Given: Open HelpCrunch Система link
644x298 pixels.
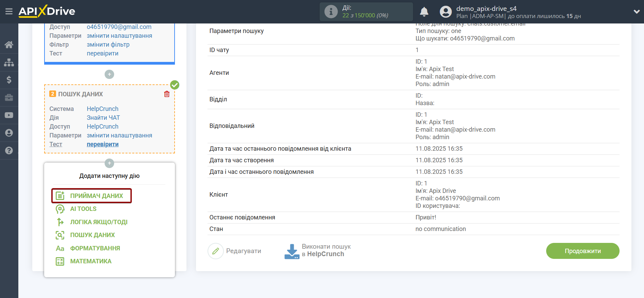Looking at the screenshot, I should tap(103, 109).
